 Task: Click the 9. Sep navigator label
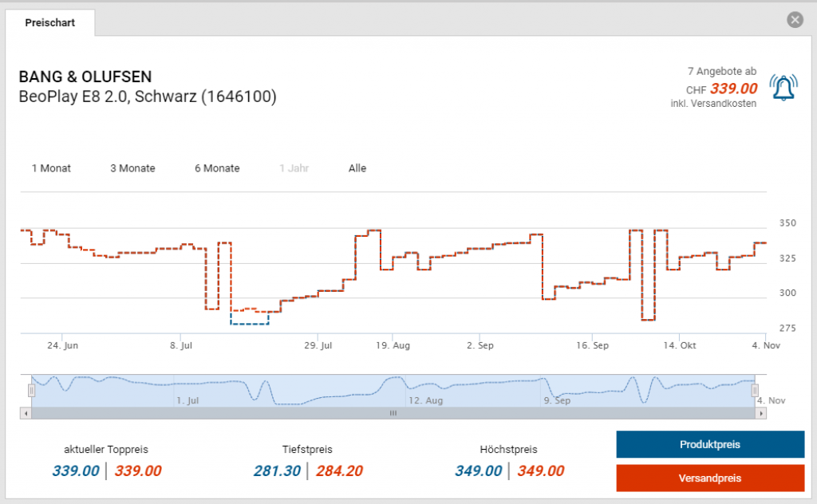click(x=557, y=400)
